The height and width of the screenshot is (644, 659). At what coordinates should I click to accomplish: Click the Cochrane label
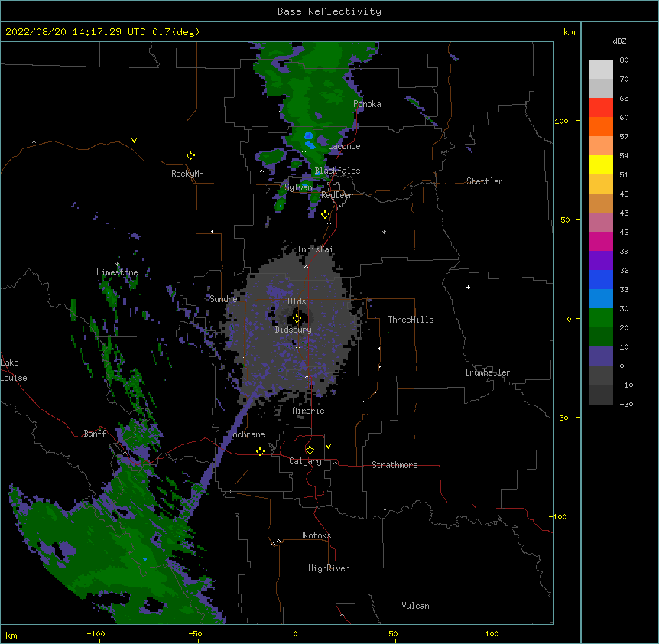click(x=246, y=434)
